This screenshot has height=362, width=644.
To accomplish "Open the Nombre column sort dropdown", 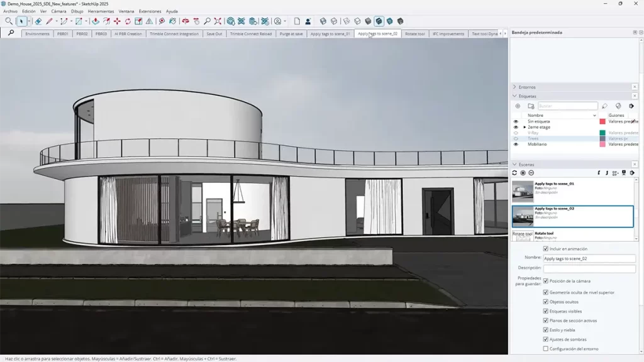I will click(594, 115).
